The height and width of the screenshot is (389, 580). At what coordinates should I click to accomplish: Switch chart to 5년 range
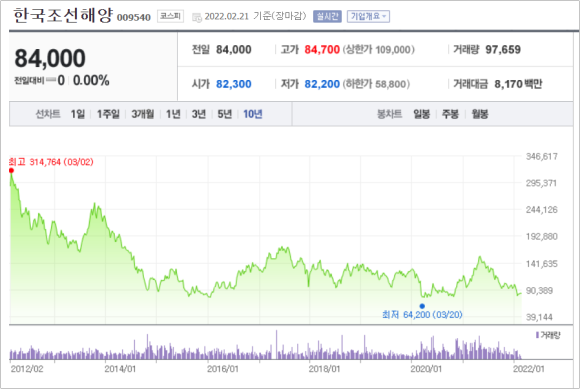(225, 114)
